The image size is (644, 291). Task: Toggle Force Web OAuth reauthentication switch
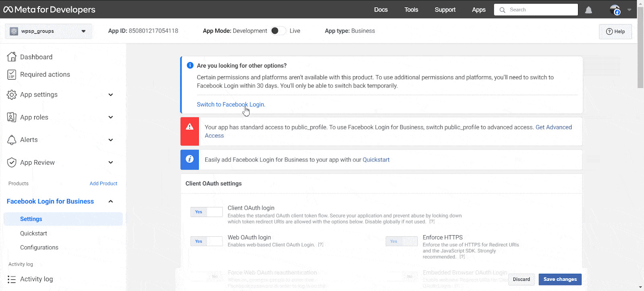point(206,277)
